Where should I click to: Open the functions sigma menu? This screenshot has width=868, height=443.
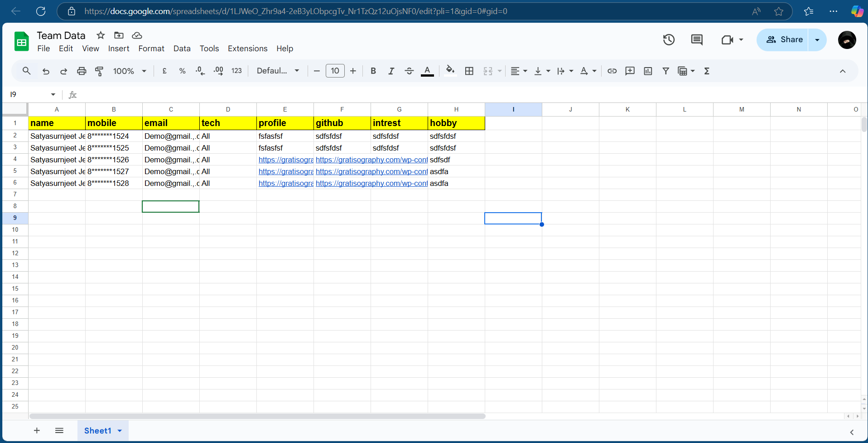click(707, 71)
